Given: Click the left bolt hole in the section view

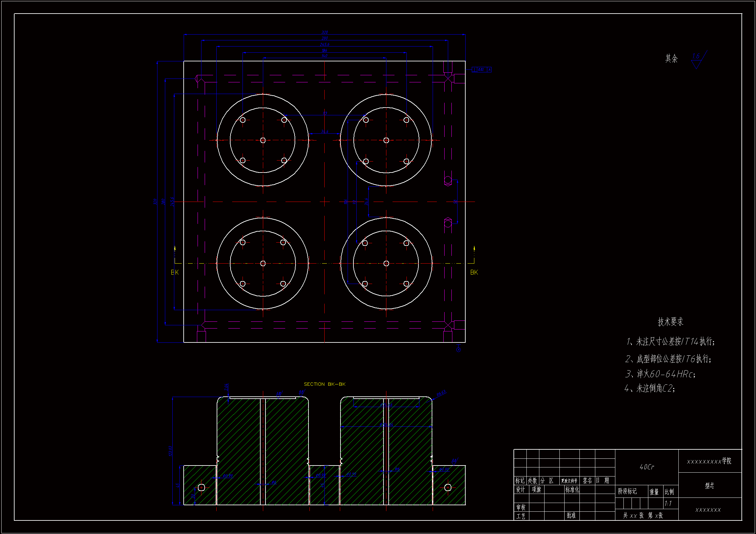Looking at the screenshot, I should [202, 487].
